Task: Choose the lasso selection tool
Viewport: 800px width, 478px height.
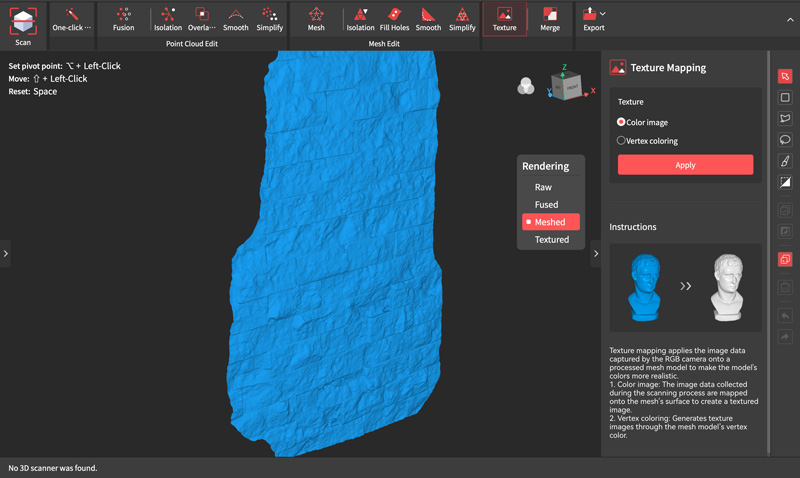Action: [785, 139]
